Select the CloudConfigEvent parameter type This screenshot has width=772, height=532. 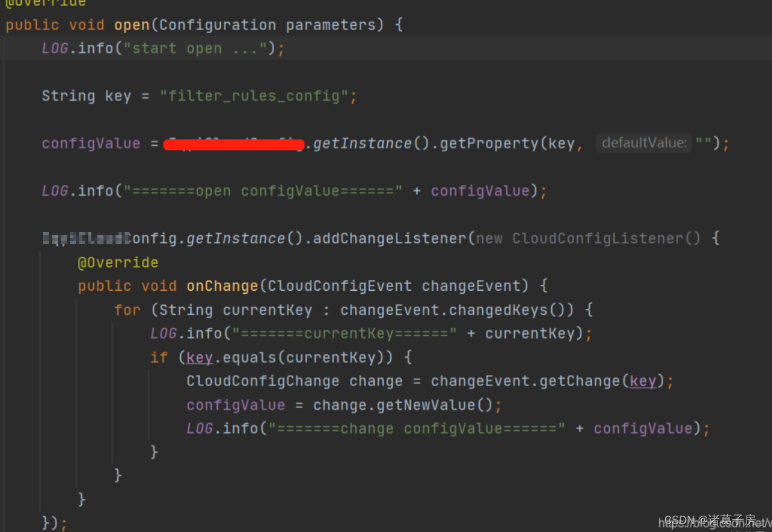pos(338,285)
